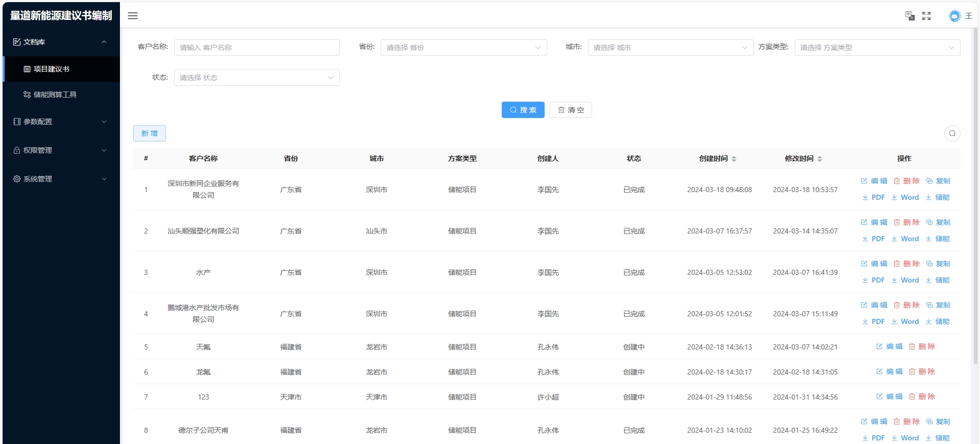Click 汕头市 city cell
The height and width of the screenshot is (444, 980).
tap(377, 231)
